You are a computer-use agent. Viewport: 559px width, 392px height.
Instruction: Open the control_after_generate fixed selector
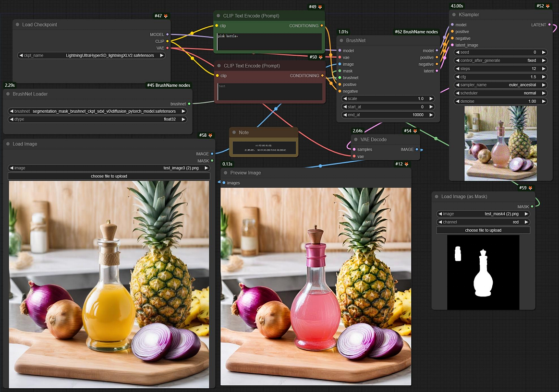[x=500, y=60]
